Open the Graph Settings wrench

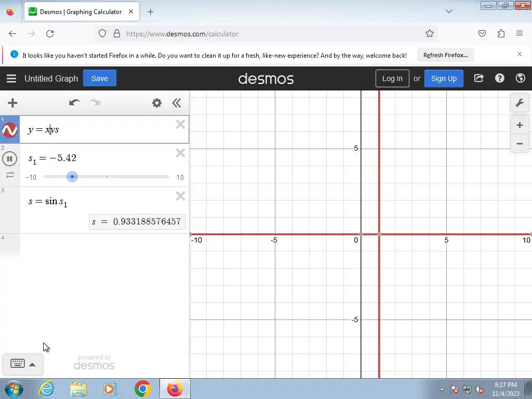pos(520,102)
